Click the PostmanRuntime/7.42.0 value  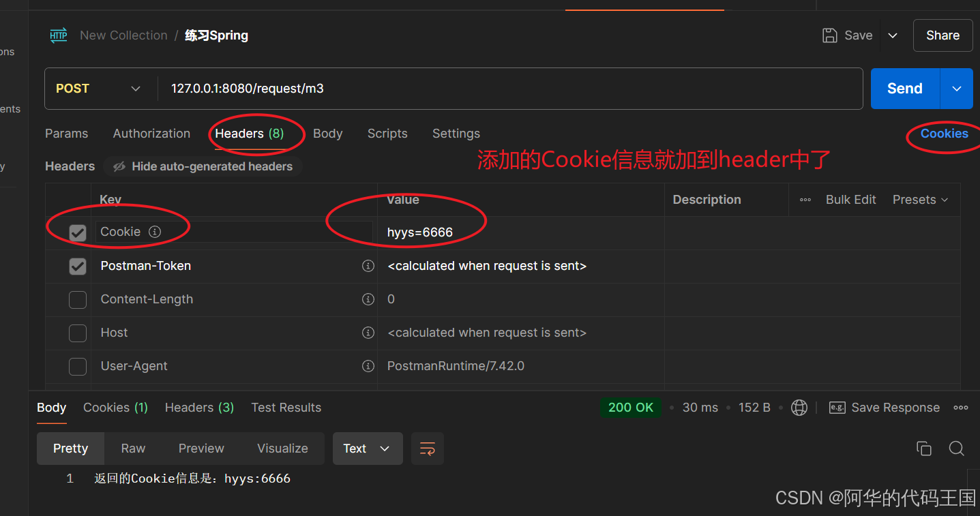(456, 366)
